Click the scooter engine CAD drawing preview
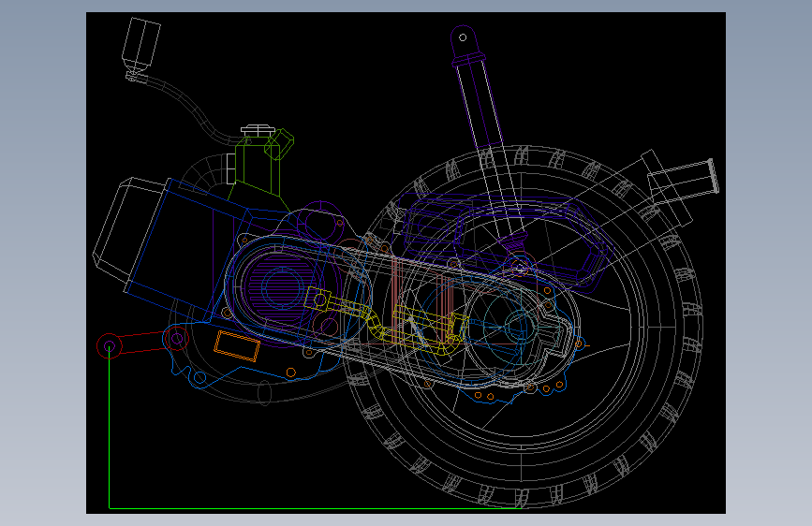This screenshot has height=526, width=812. (x=406, y=263)
